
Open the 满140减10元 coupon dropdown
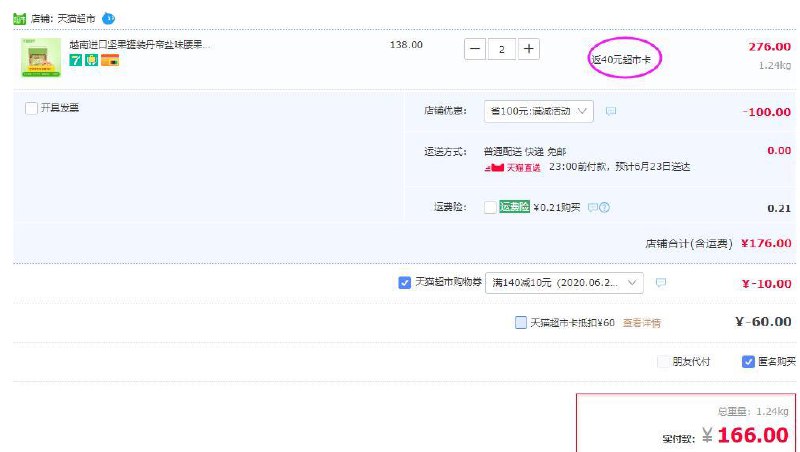(x=564, y=283)
